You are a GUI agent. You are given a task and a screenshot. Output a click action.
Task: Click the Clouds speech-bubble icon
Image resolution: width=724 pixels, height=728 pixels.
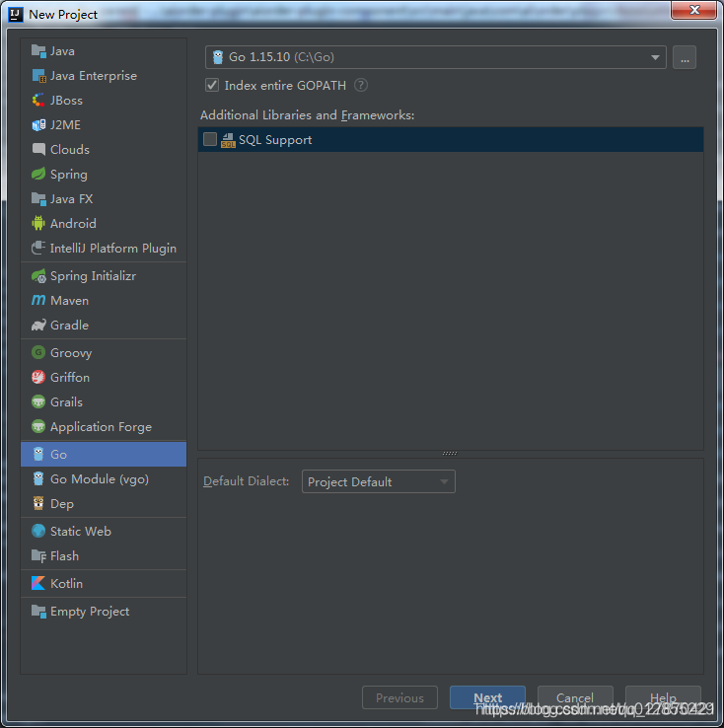[38, 150]
